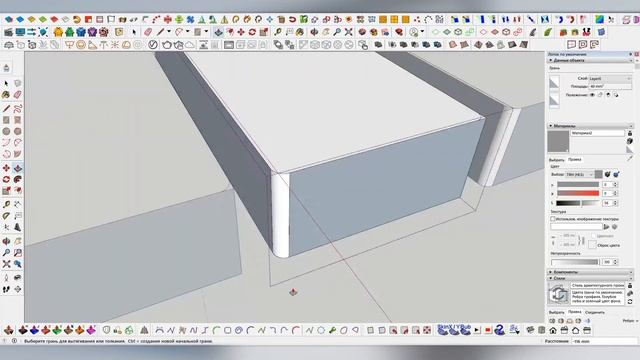Toggle the lock icon in Entity Info
This screenshot has width=640, height=360.
600,95
